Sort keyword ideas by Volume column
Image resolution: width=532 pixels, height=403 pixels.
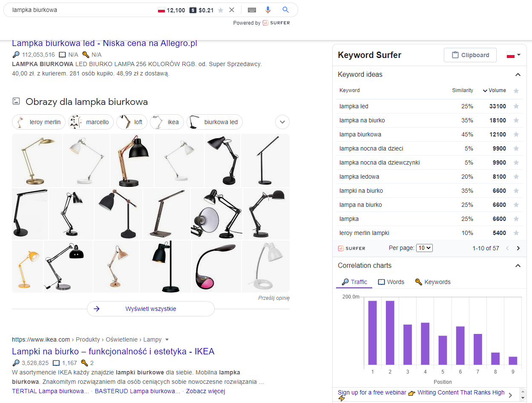click(495, 90)
